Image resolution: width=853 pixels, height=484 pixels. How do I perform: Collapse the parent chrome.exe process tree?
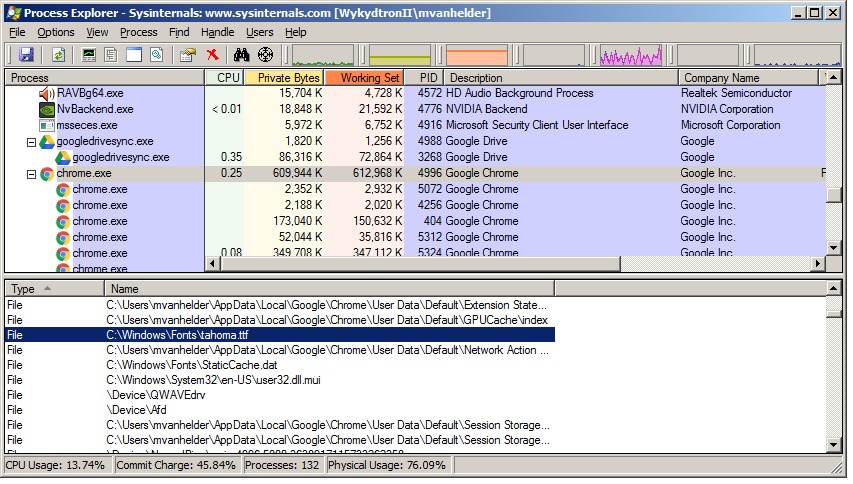tap(31, 174)
